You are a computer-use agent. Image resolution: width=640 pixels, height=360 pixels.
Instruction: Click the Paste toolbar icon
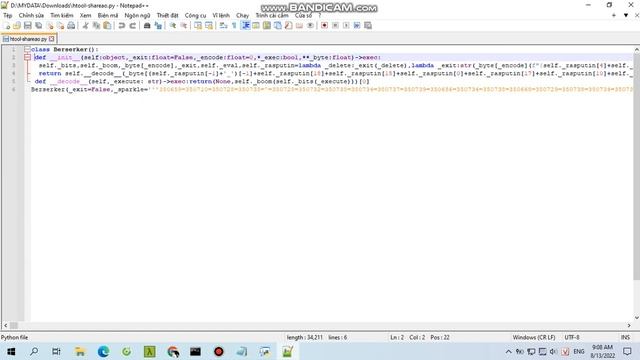[107, 25]
